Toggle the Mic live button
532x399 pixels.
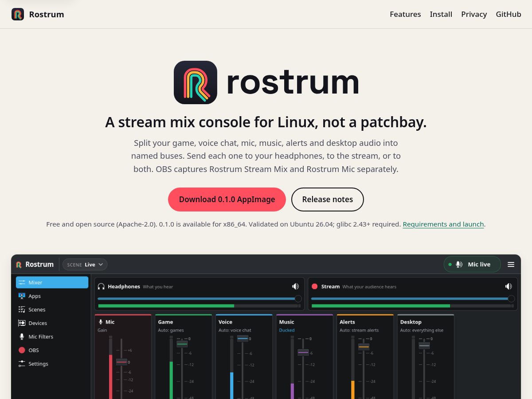tap(472, 264)
